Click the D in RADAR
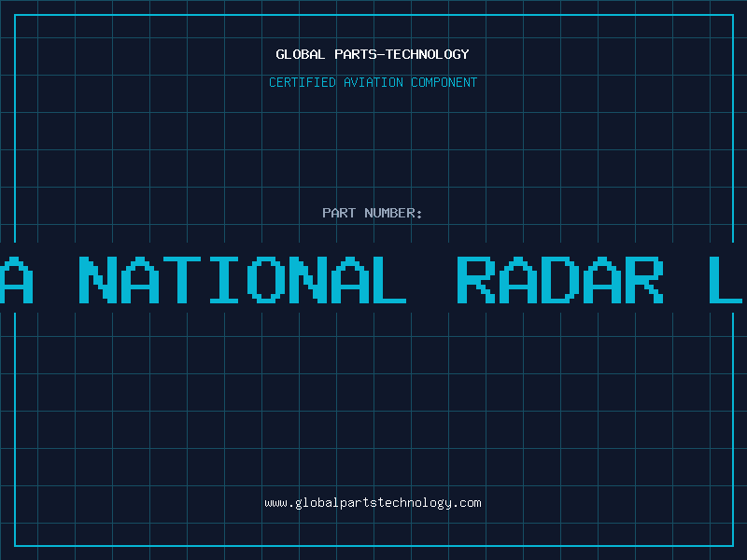747x560 pixels. [560, 280]
